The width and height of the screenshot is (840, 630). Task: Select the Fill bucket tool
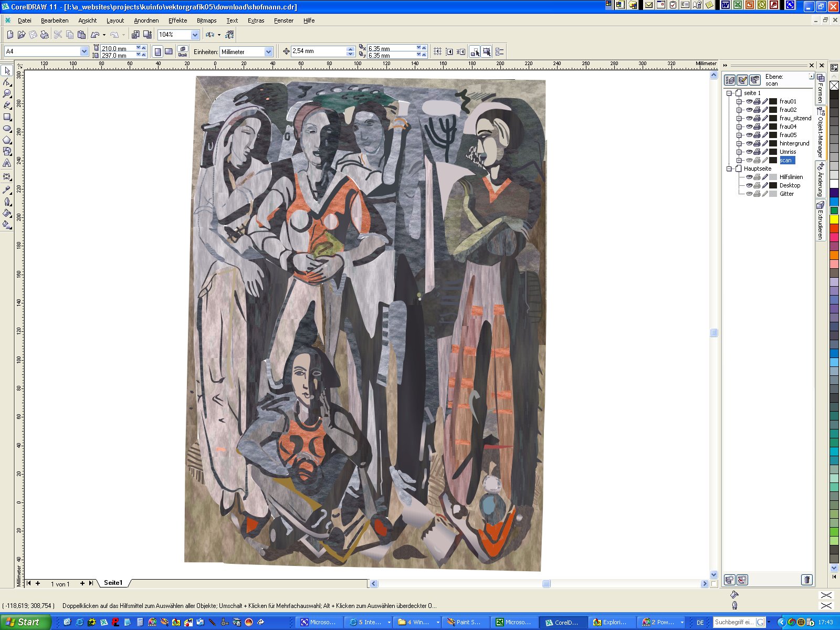click(x=7, y=213)
